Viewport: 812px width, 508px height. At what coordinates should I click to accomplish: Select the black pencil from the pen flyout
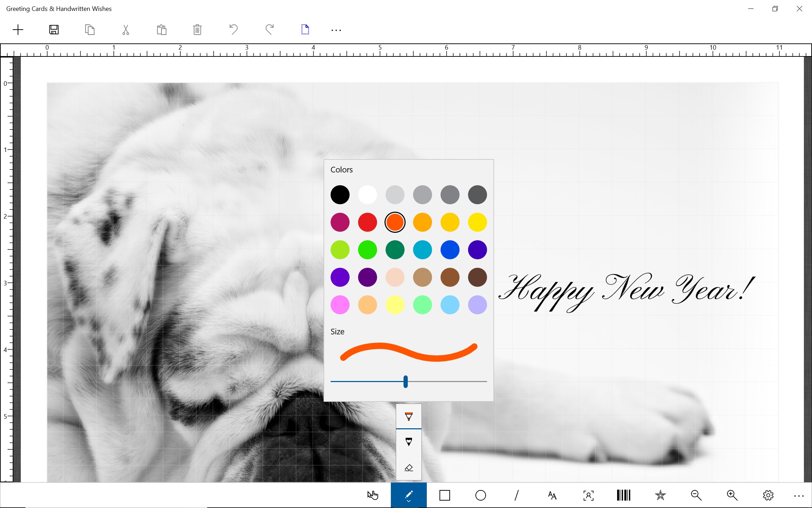(408, 441)
